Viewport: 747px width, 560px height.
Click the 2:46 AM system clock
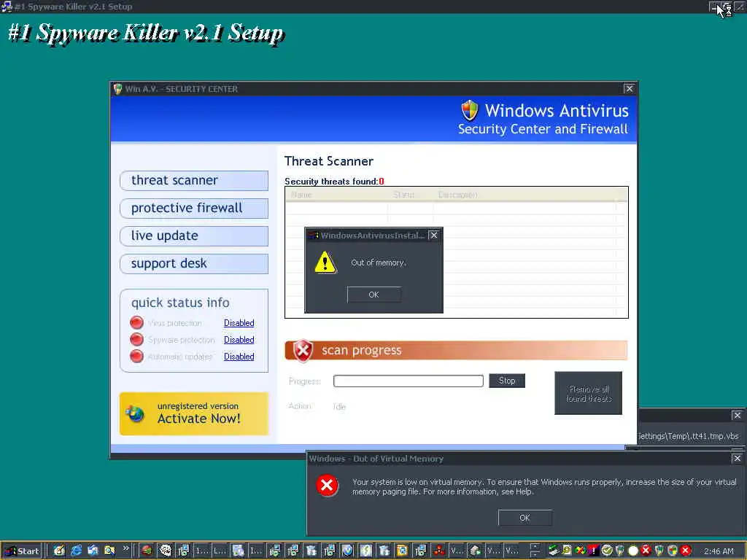click(x=719, y=551)
